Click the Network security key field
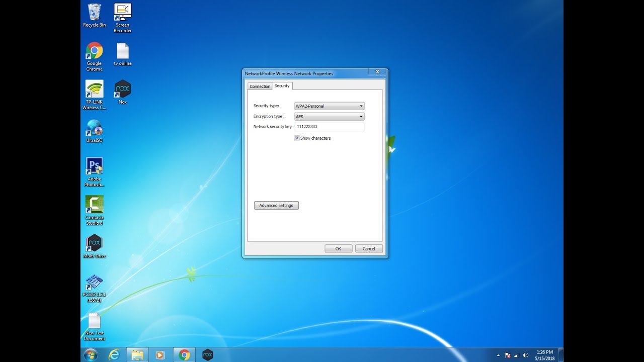644x362 pixels. [x=329, y=127]
